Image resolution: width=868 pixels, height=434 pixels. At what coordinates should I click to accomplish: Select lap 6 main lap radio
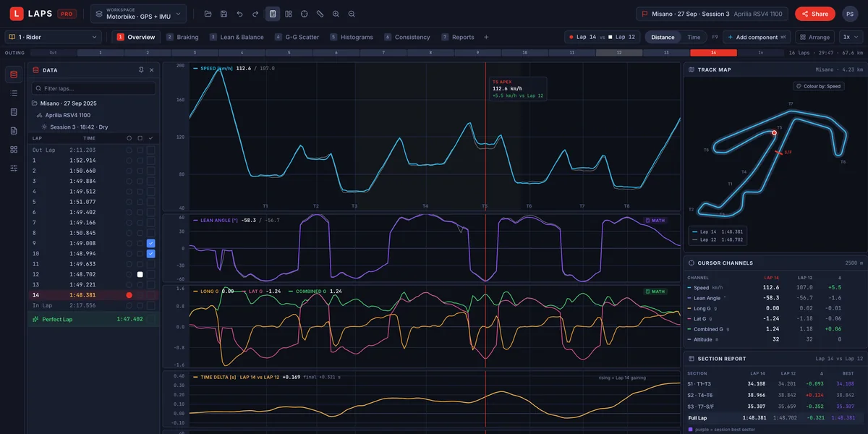[x=129, y=212]
